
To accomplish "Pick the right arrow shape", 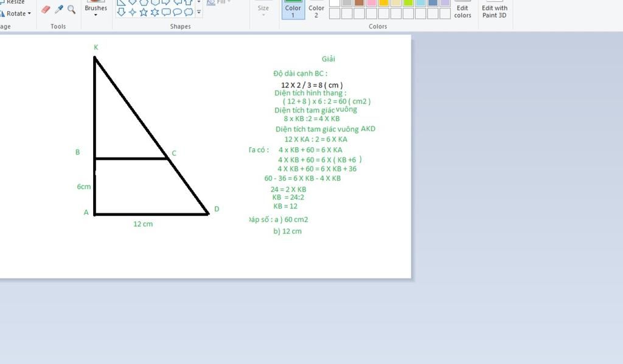I will click(x=166, y=2).
